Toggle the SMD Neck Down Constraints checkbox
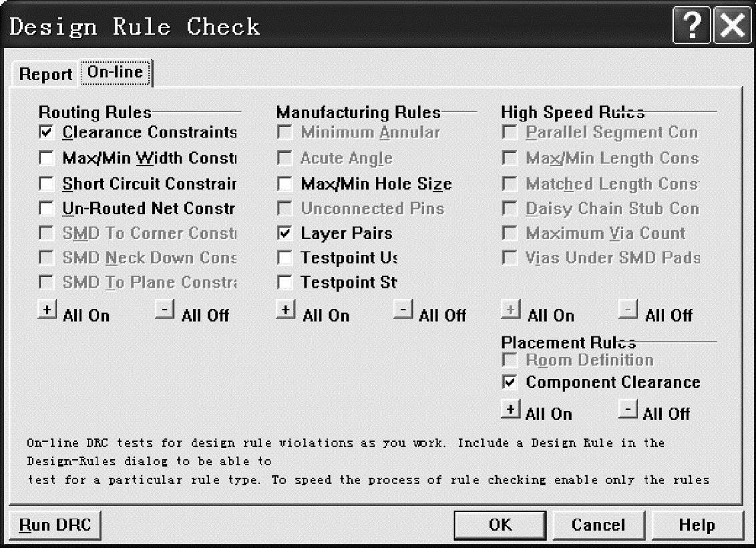 (46, 258)
